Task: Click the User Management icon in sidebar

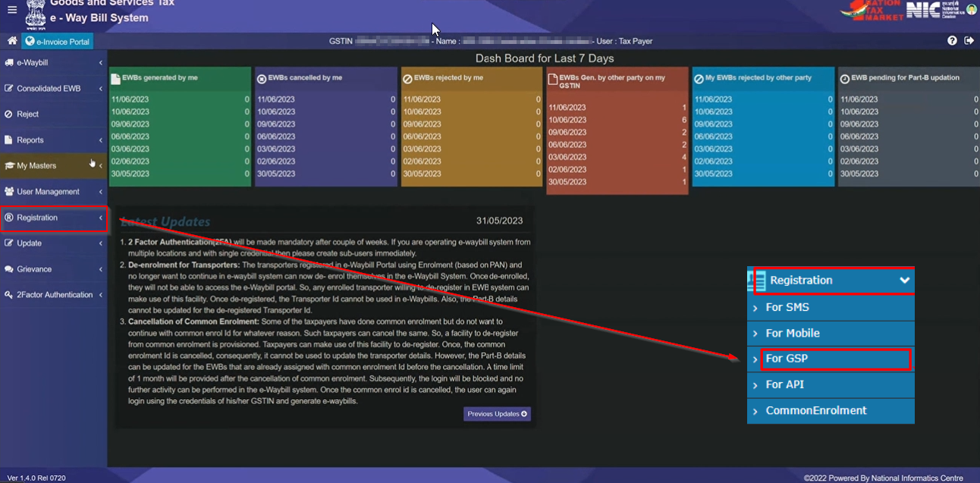Action: 10,192
